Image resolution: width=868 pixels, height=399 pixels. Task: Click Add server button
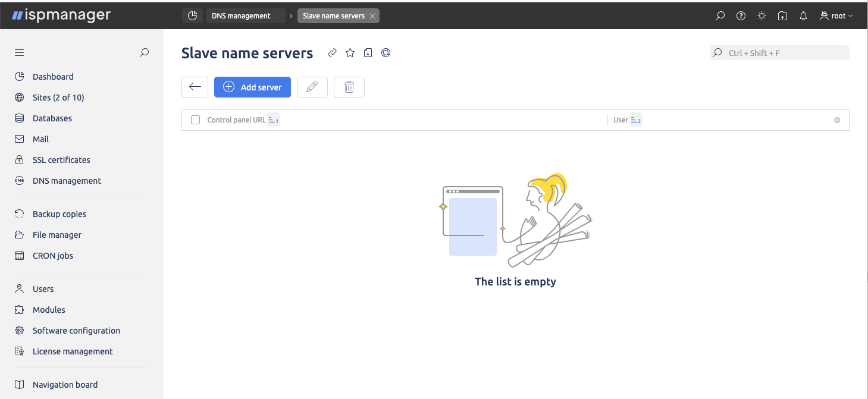click(x=252, y=87)
